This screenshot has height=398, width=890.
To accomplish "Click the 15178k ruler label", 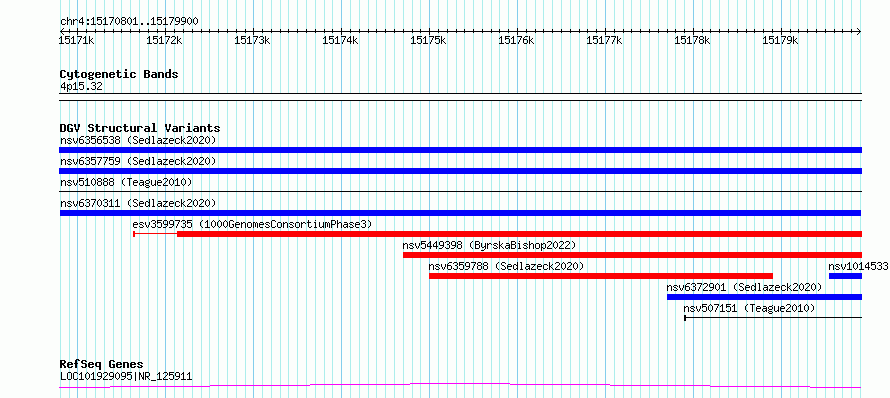I will [692, 40].
